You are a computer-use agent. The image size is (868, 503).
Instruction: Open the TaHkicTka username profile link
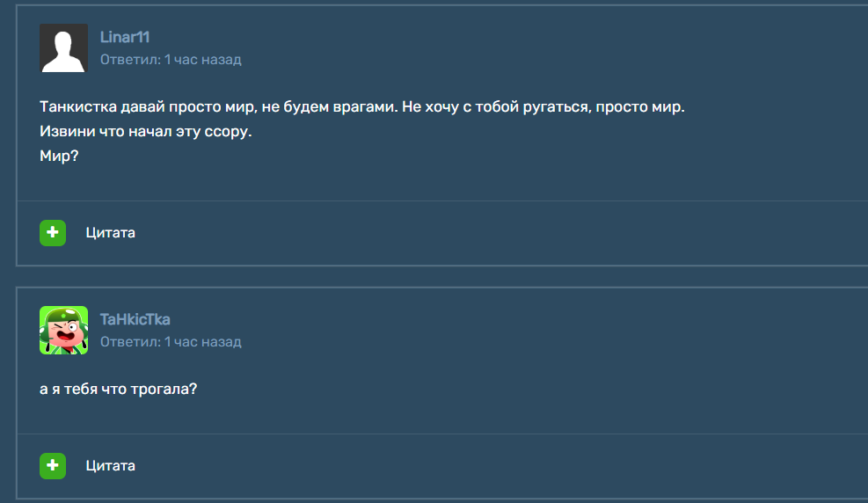[135, 319]
